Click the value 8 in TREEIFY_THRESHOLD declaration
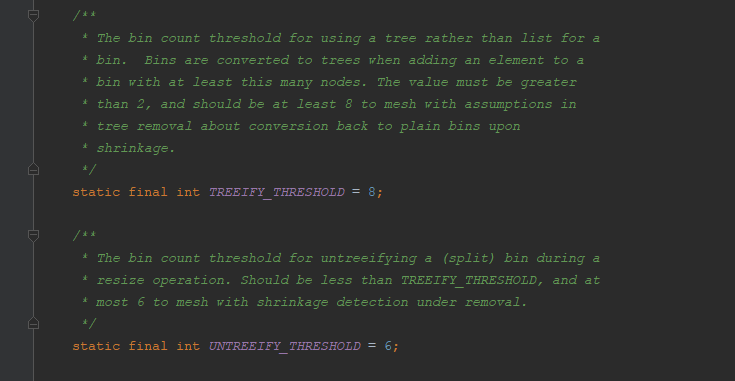735x381 pixels. 372,192
